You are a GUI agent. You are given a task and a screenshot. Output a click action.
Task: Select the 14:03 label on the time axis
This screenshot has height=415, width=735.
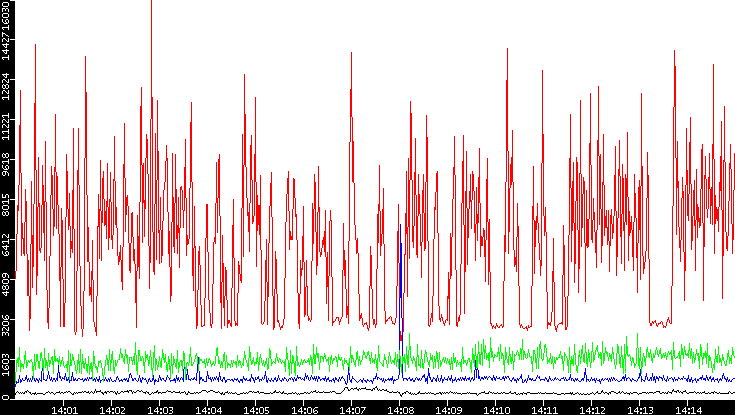(x=159, y=409)
